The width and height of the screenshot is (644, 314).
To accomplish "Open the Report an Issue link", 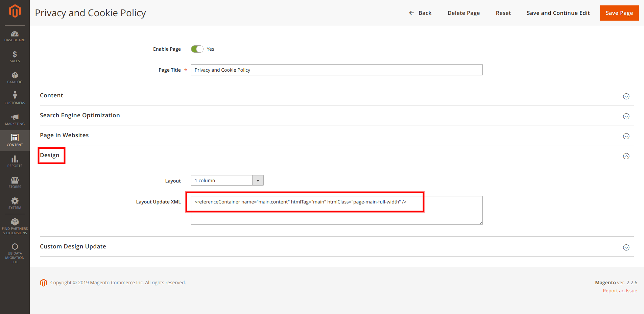I will pos(620,290).
